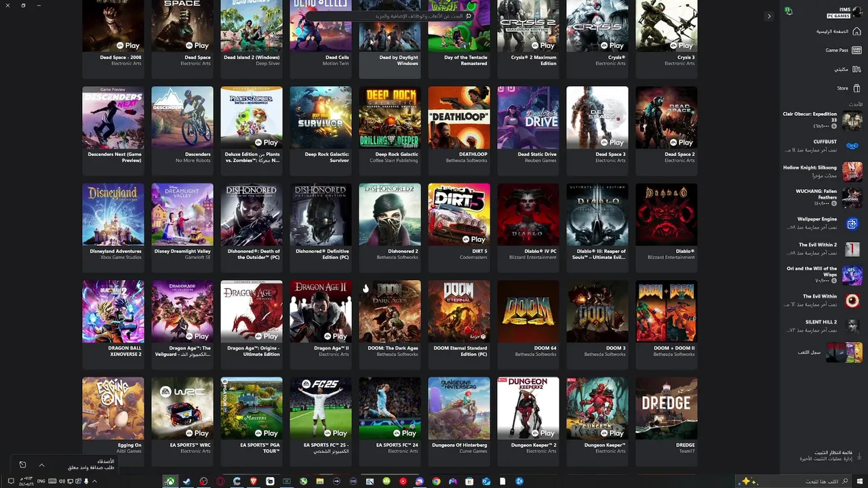Viewport: 868px width, 488px height.
Task: Expand the Friends panel chevron
Action: point(41,465)
